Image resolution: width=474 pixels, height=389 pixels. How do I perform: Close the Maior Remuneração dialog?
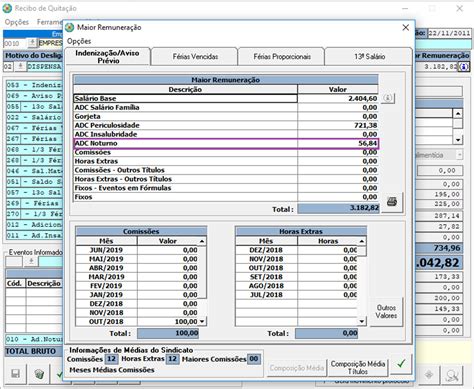coord(406,28)
